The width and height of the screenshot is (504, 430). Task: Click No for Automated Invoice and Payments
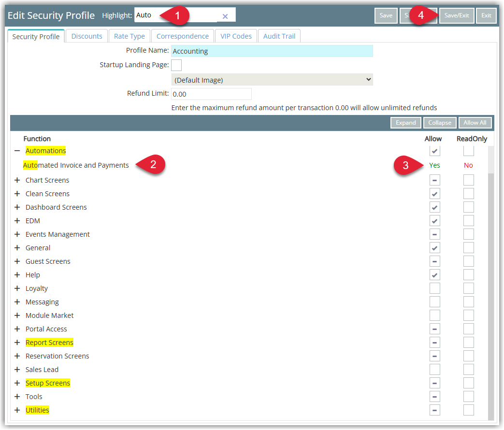(x=468, y=165)
